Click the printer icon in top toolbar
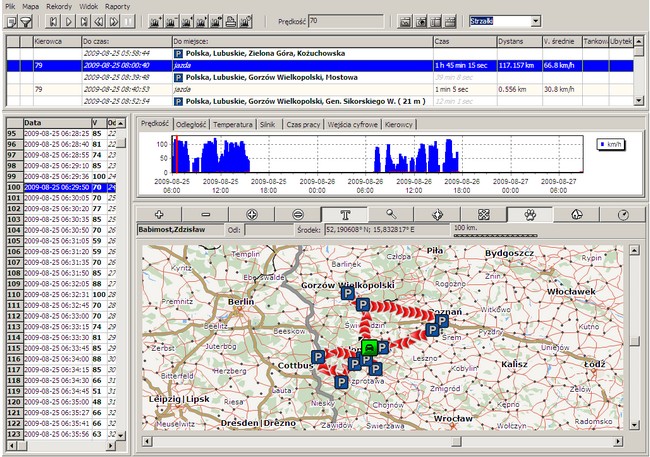 231,21
